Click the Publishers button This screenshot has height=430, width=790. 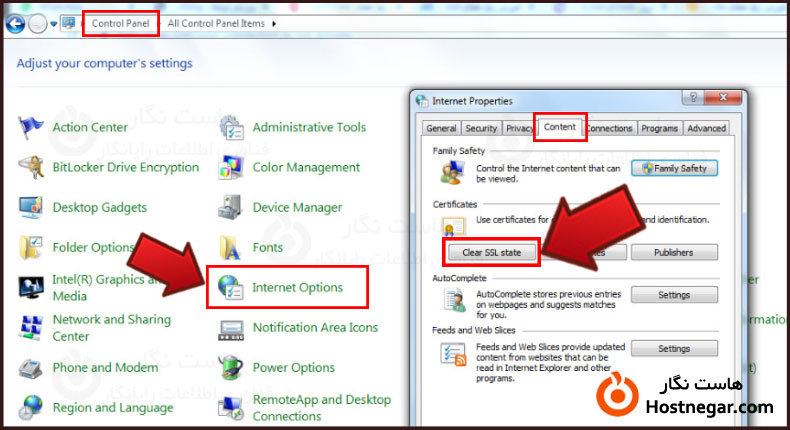[674, 252]
